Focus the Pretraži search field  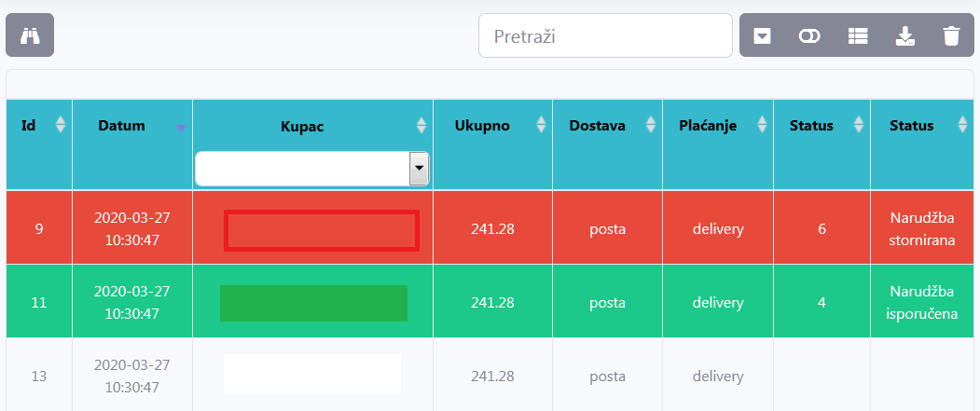[x=605, y=36]
